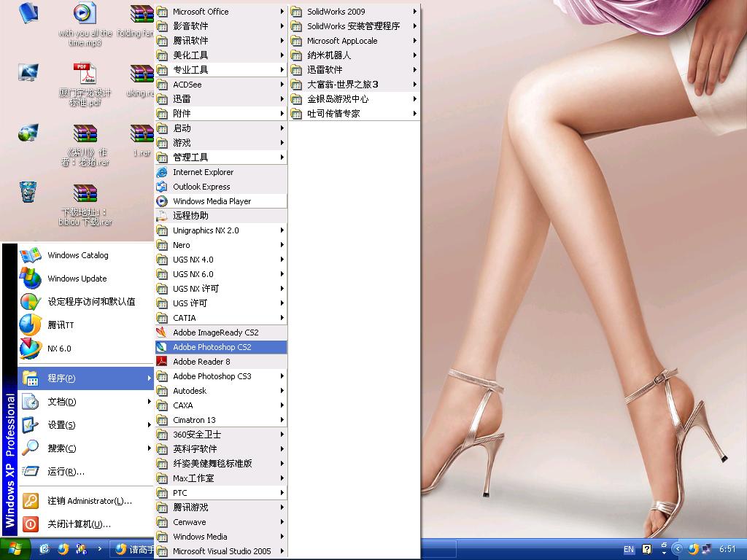Viewport: 747px width, 560px height.
Task: Expand the Microsoft Office submenu
Action: tap(221, 12)
